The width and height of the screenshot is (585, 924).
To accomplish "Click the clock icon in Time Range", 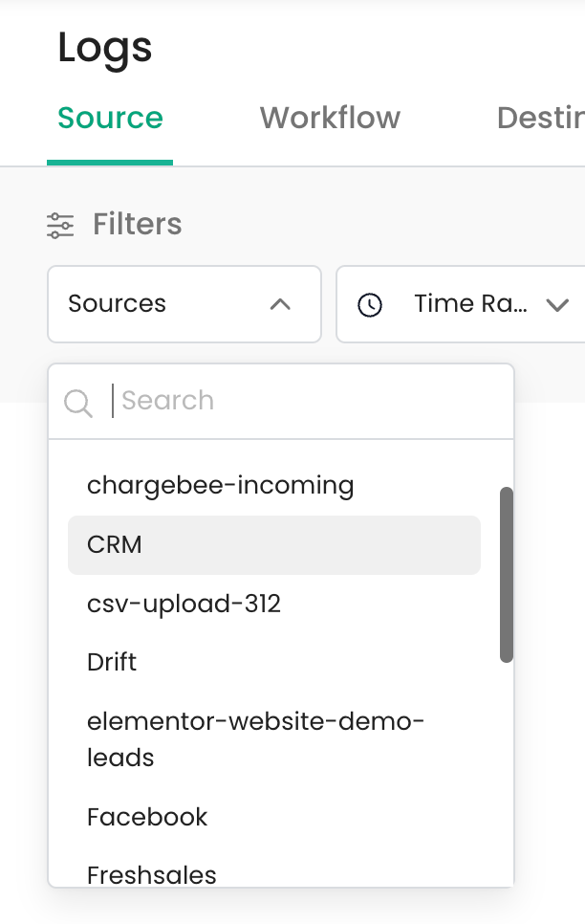I will click(x=370, y=305).
